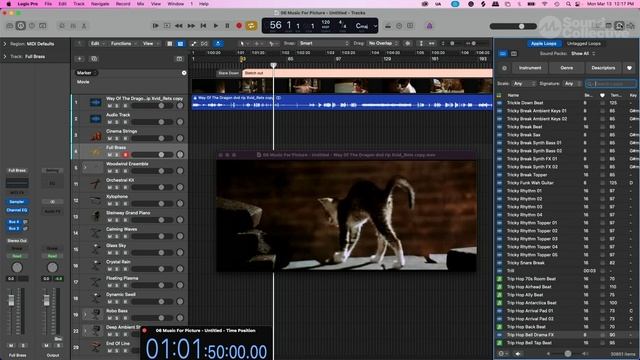Viewport: 640px width, 360px height.
Task: Open the Inspector from control bar
Action: tap(20, 26)
